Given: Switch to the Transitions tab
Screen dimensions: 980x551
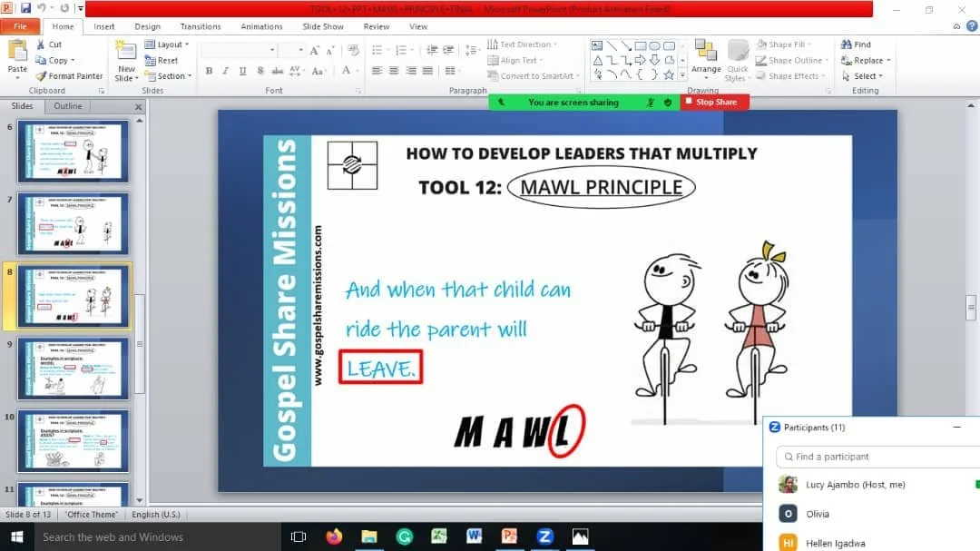Looking at the screenshot, I should pos(201,26).
